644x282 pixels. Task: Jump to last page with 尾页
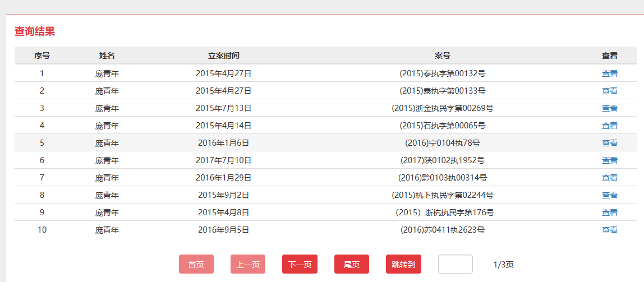352,265
